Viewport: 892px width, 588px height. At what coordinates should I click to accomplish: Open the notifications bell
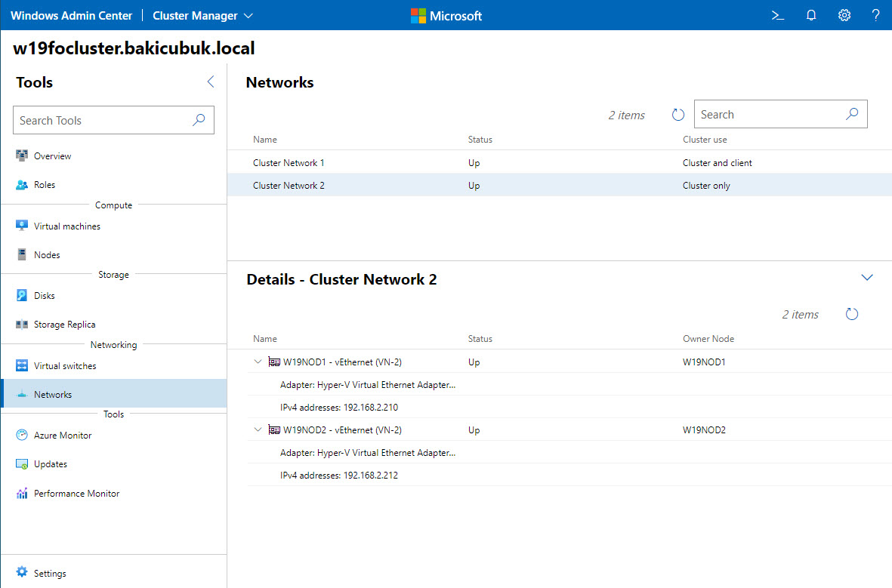(x=811, y=15)
